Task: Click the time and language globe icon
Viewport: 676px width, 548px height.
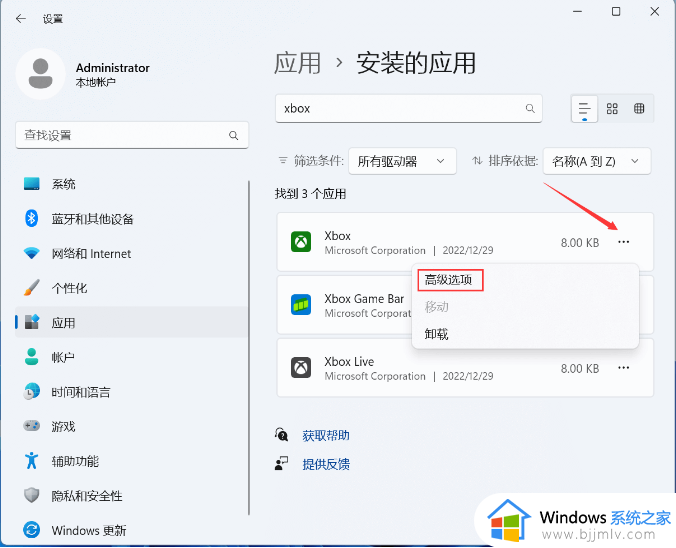Action: click(31, 391)
